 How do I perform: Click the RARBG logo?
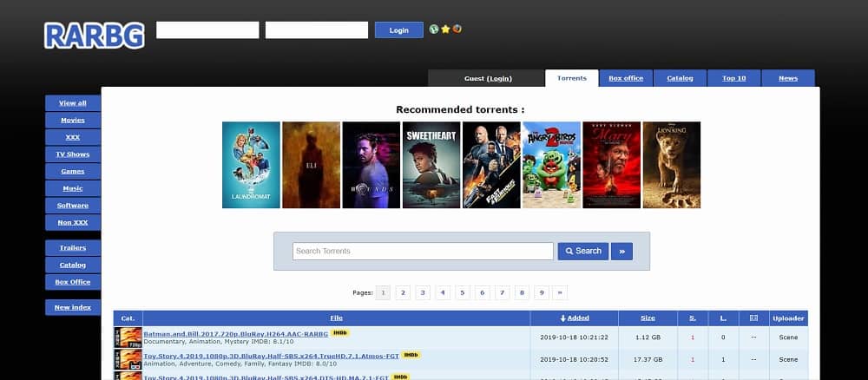(94, 36)
